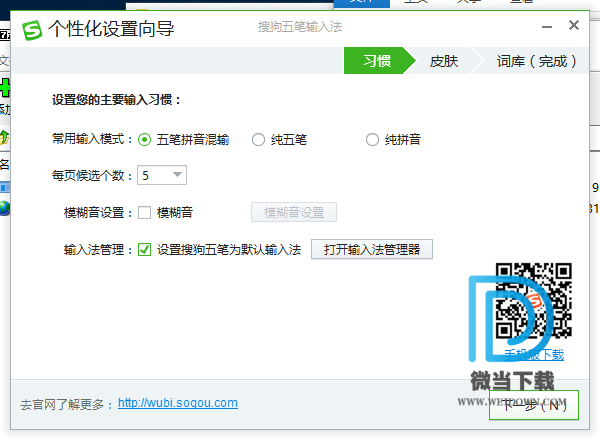Enable the 模糊音 checkbox
The image size is (600, 440).
tap(144, 212)
